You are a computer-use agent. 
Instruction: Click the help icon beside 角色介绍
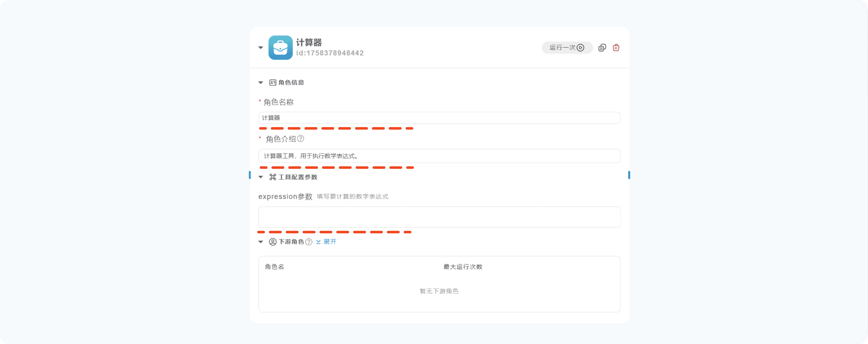(300, 138)
